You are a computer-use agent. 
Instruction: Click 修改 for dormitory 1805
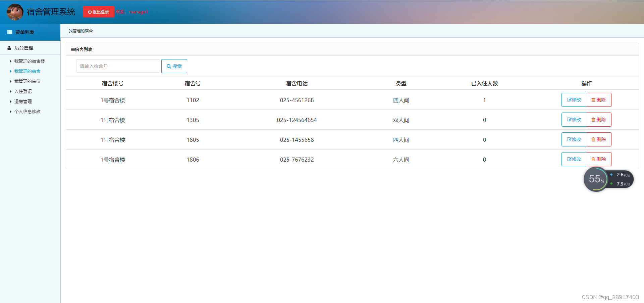tap(574, 139)
